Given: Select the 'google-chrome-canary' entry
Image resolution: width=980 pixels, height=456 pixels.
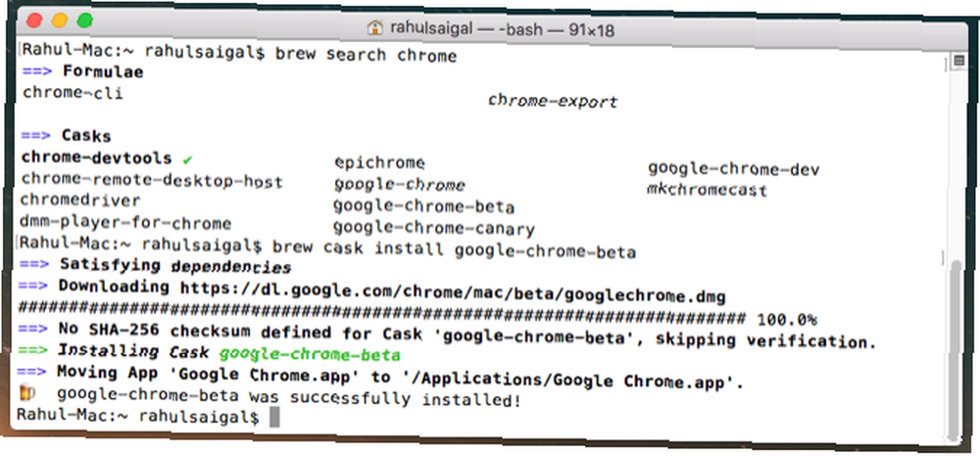Looking at the screenshot, I should click(x=434, y=228).
